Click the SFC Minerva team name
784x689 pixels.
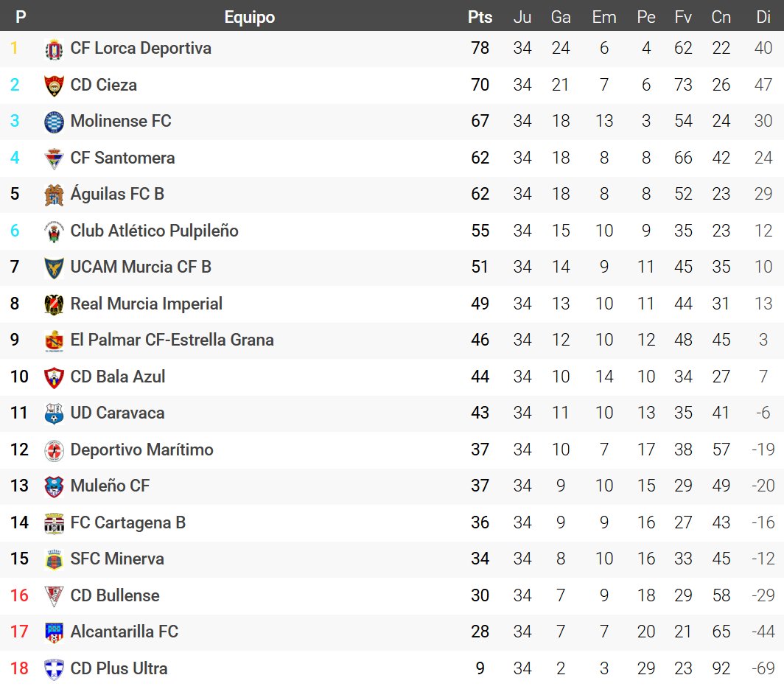[x=117, y=559]
